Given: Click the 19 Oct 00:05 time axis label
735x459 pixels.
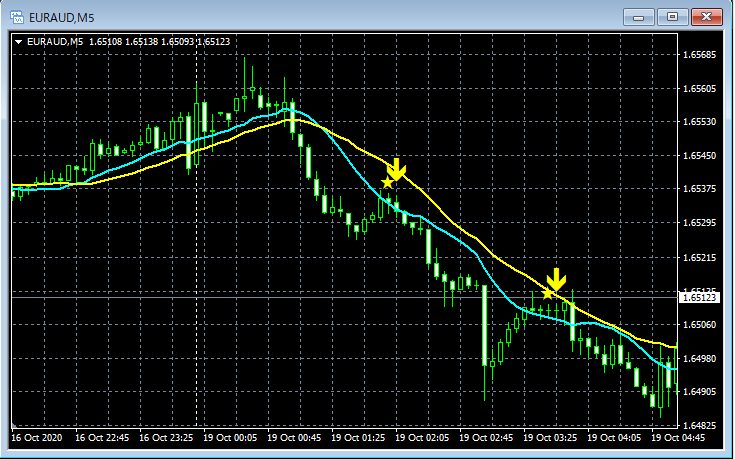Looking at the screenshot, I should click(x=230, y=438).
